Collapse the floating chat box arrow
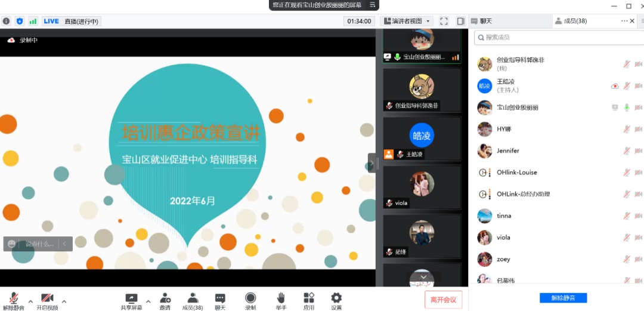 point(64,244)
